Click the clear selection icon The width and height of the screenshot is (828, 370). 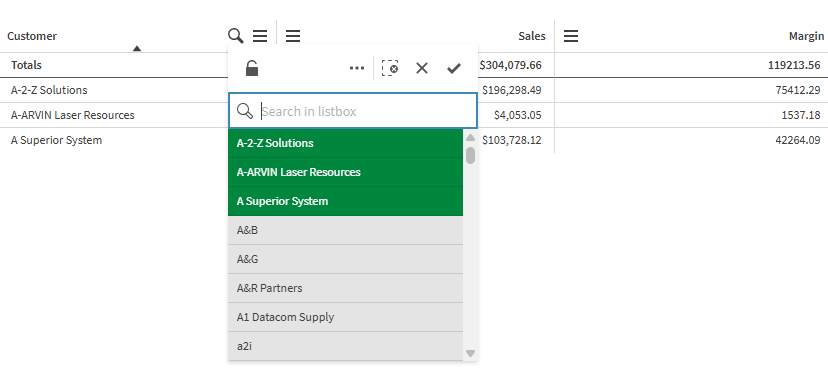pyautogui.click(x=390, y=68)
